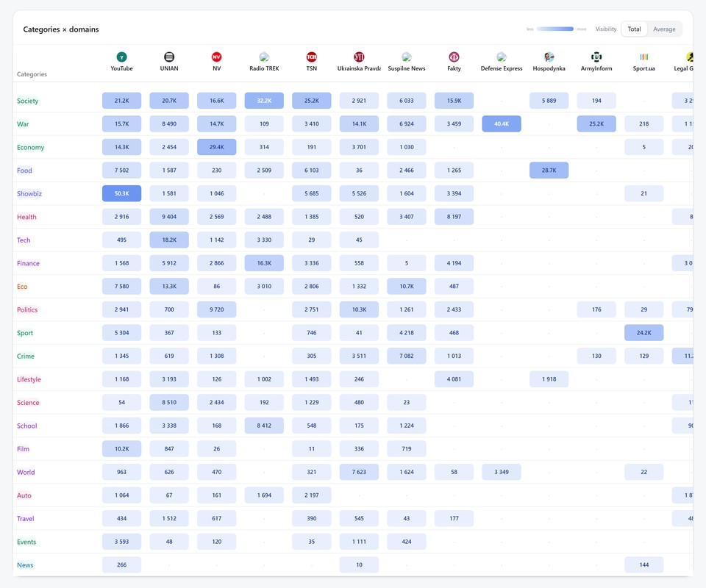
Task: Open the News category
Action: pos(25,565)
